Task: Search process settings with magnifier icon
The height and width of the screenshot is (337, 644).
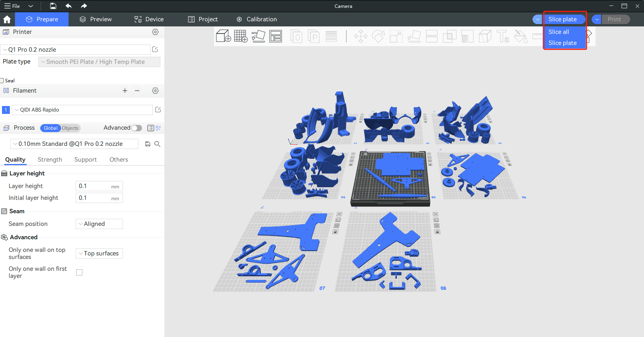Action: (157, 144)
